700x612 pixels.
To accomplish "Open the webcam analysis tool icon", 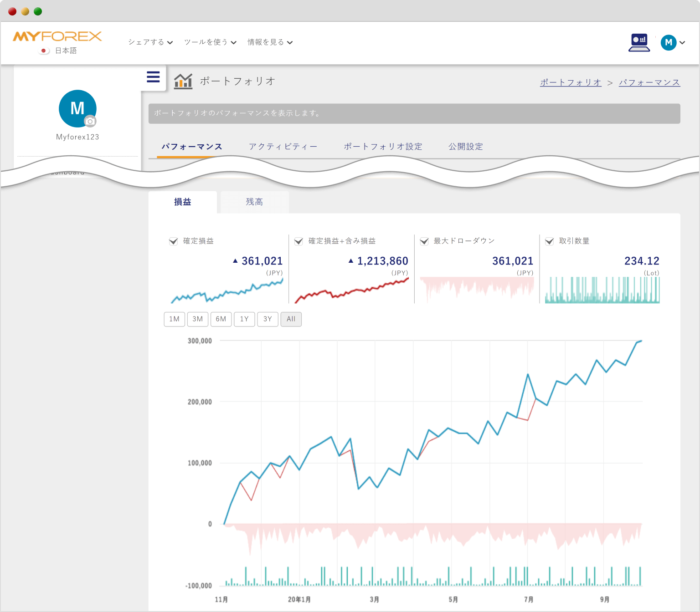I will click(639, 42).
